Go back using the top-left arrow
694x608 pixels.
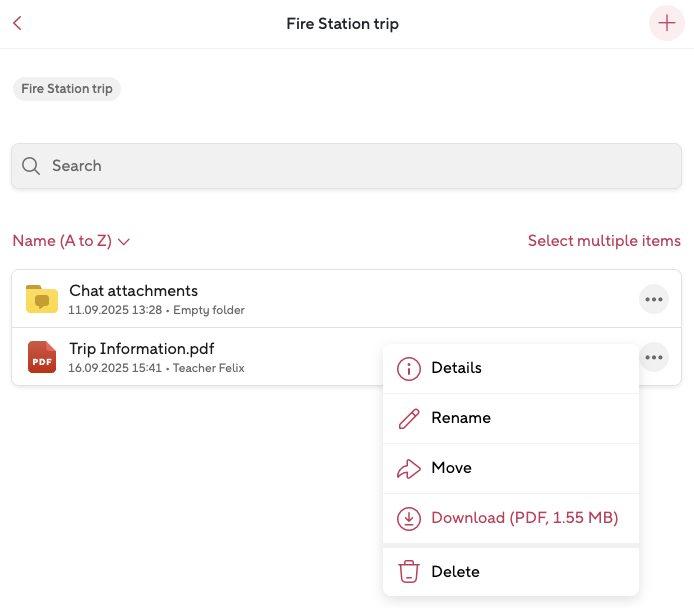pos(17,24)
